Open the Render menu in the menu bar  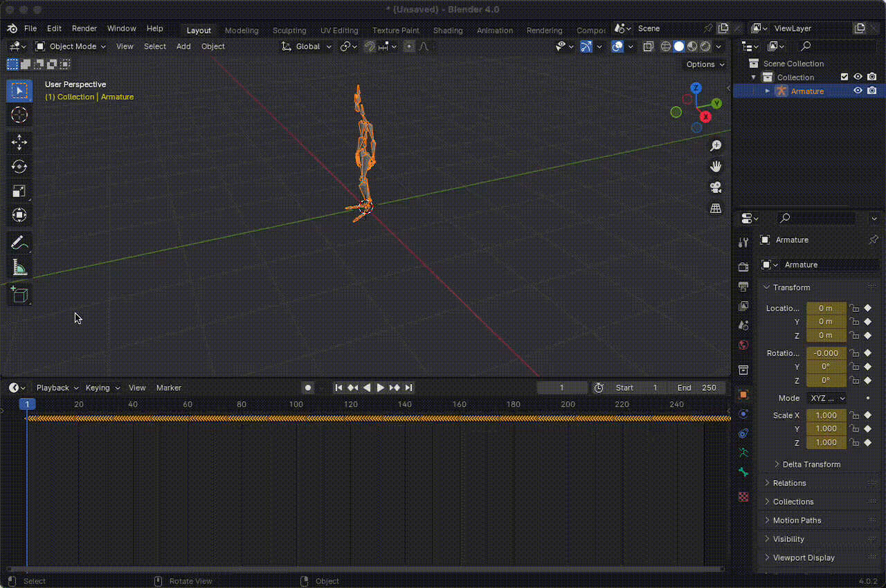(x=84, y=28)
